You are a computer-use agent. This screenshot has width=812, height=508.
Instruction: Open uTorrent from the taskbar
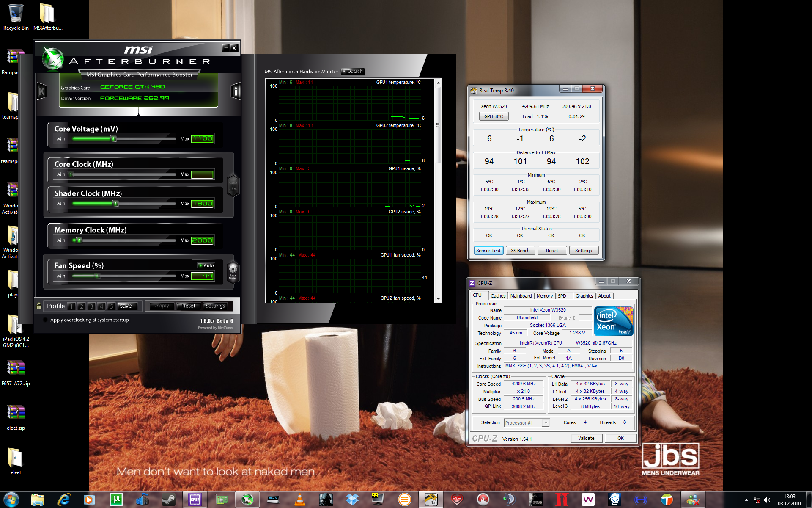[x=116, y=500]
